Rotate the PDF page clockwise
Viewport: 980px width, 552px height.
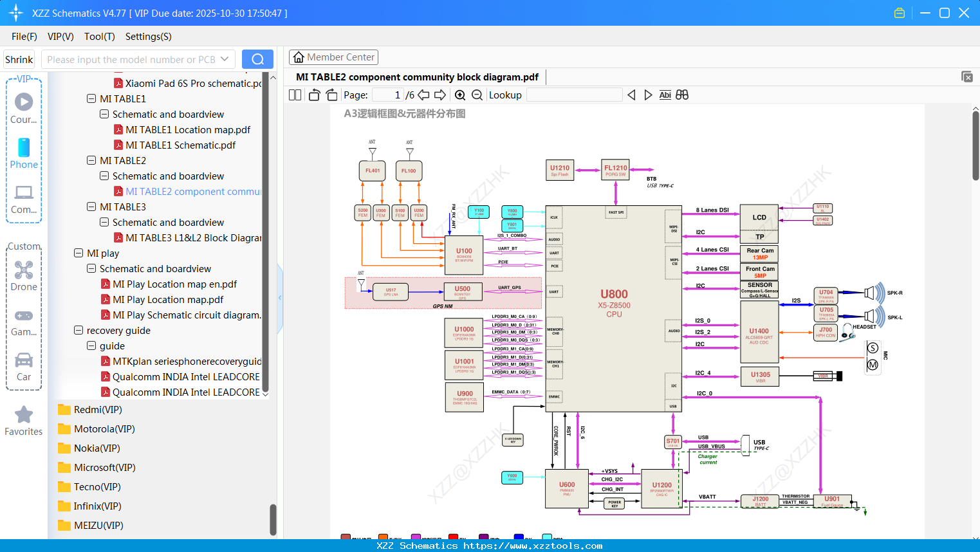pos(331,95)
